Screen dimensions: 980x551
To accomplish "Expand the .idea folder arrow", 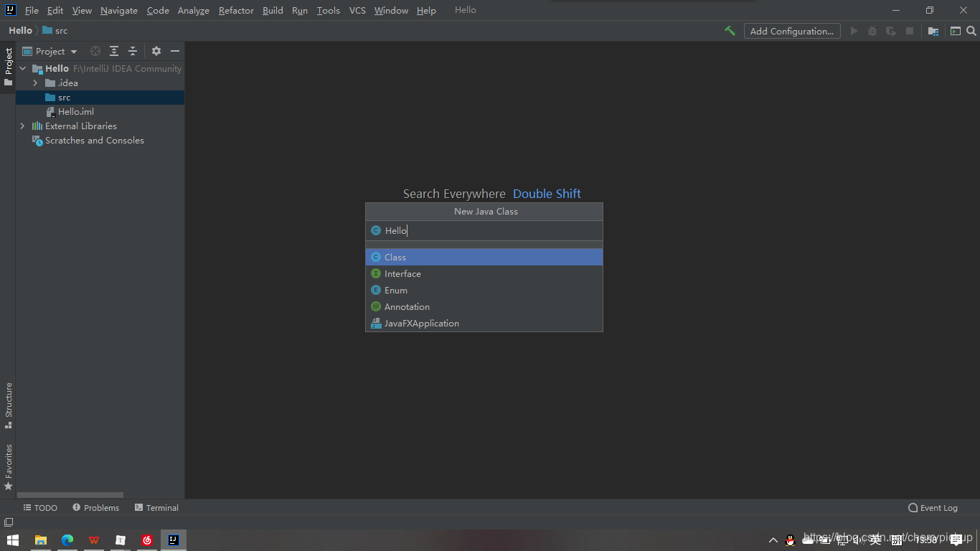I will tap(35, 83).
